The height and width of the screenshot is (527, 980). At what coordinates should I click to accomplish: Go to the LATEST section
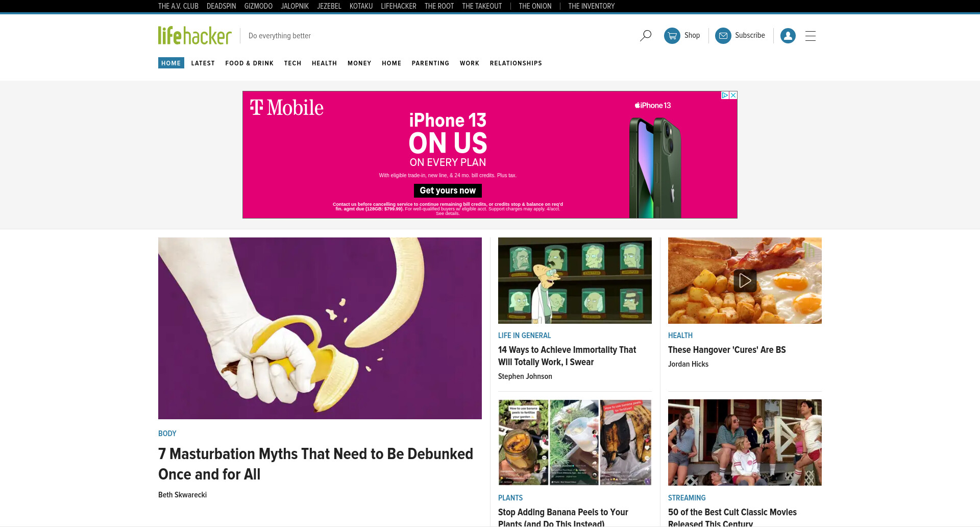click(203, 63)
